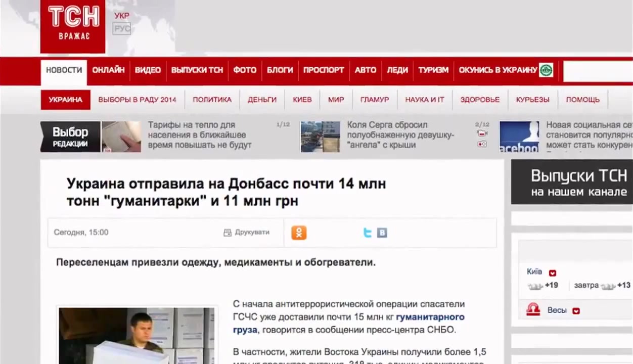Click the photo camera icon under 2/12
This screenshot has height=364, width=633.
point(482,144)
